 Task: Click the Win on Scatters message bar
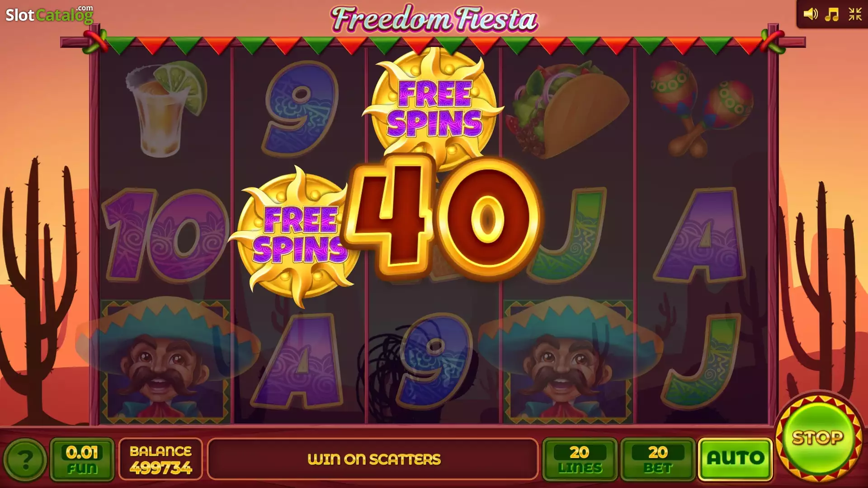tap(373, 459)
